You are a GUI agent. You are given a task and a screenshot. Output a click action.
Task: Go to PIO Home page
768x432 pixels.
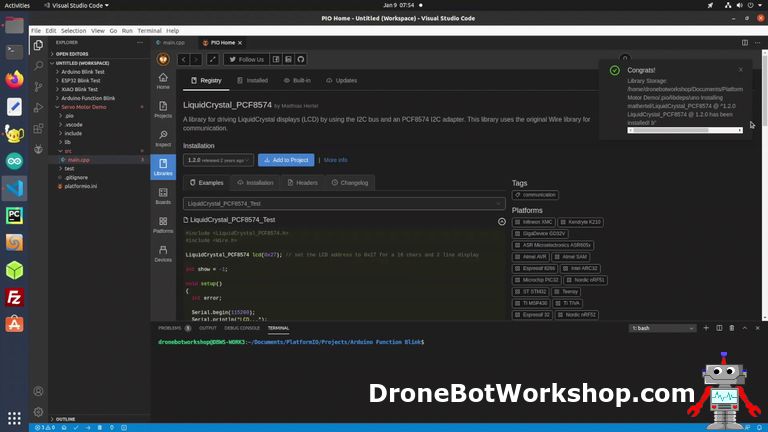tap(163, 81)
